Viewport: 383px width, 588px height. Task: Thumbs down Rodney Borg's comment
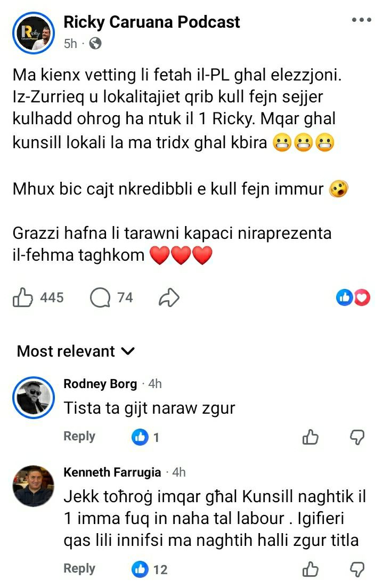[357, 437]
